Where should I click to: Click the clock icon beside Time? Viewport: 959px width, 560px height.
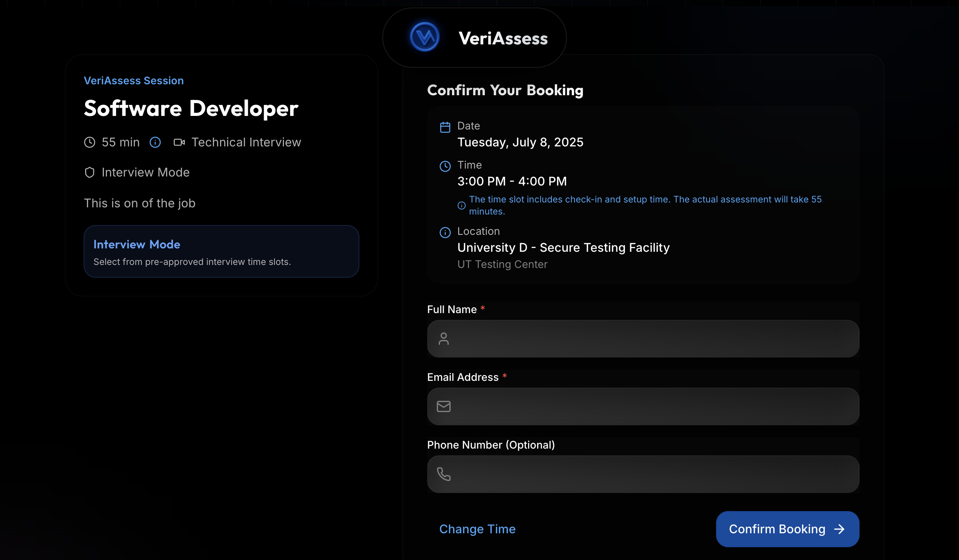(445, 166)
